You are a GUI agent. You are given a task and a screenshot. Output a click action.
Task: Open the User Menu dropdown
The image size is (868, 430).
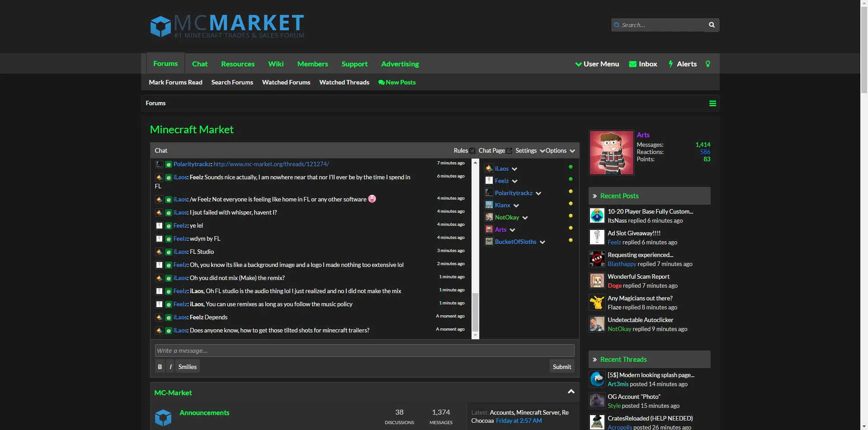point(597,64)
